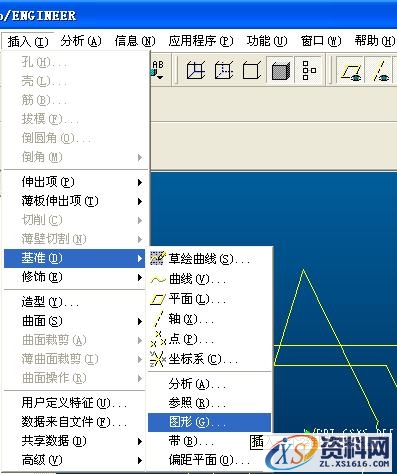Open the 信息(N) menu
Image resolution: width=397 pixels, height=474 pixels.
(x=135, y=41)
